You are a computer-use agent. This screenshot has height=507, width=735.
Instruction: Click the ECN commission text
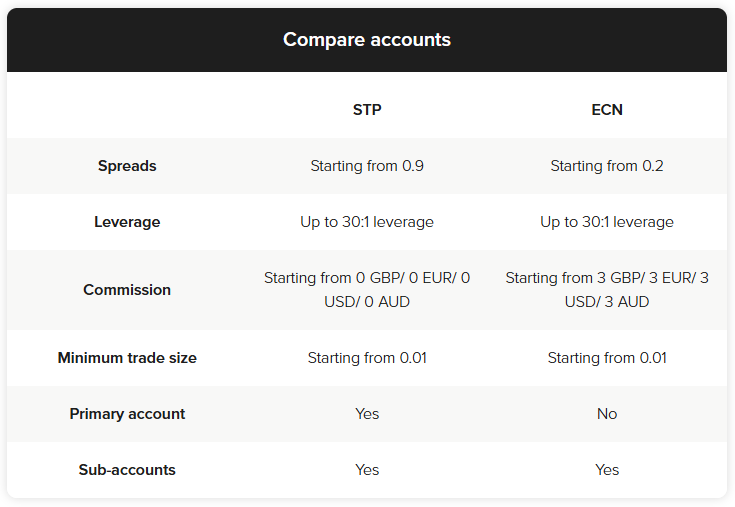point(607,290)
